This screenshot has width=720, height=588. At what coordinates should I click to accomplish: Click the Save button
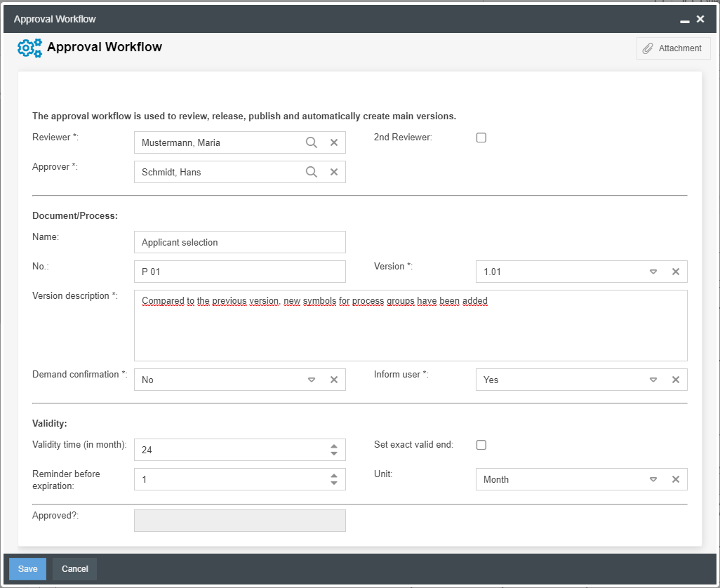pyautogui.click(x=27, y=569)
